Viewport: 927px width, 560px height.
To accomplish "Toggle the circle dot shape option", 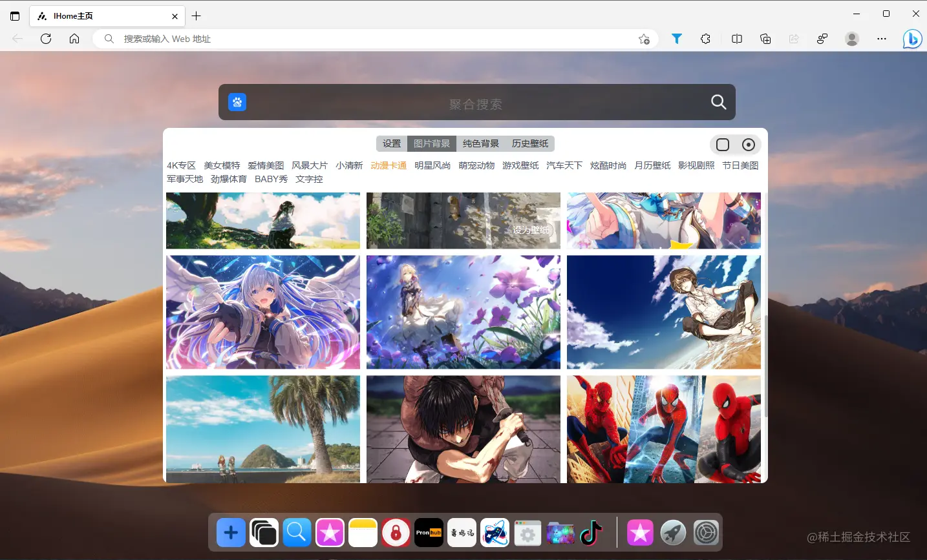I will [748, 145].
